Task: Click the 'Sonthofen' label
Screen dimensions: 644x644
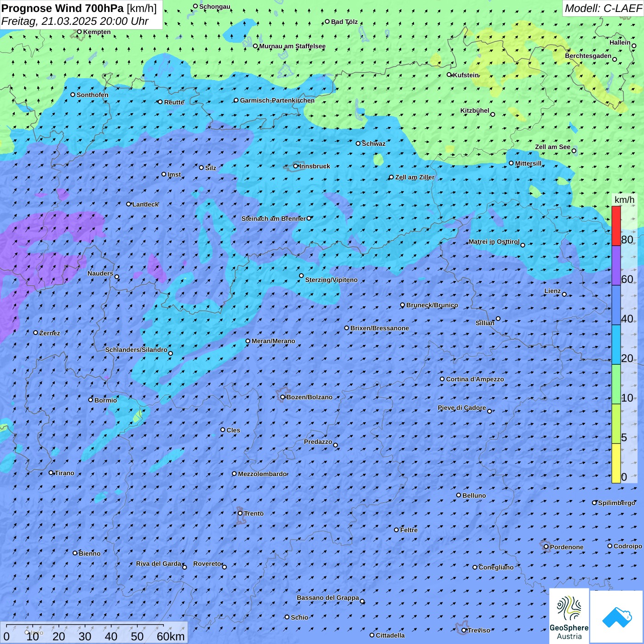Action: pos(92,95)
